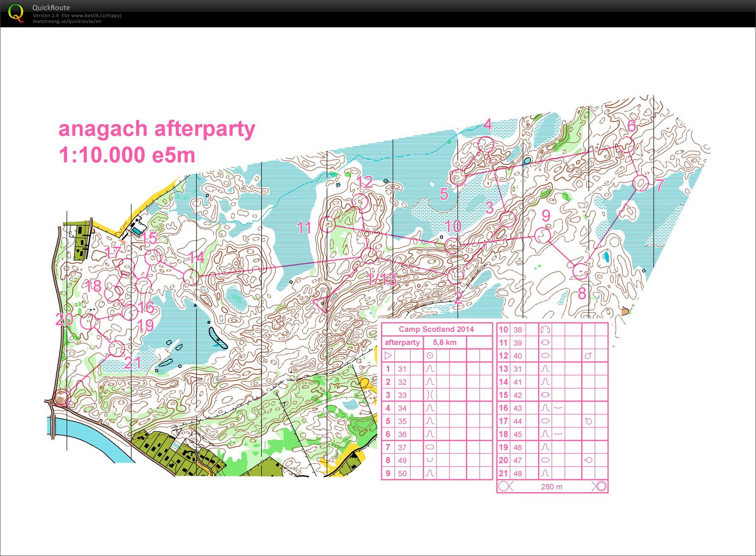Screen dimensions: 756x556
Task: Click control number 11 label on the map
Action: (304, 228)
